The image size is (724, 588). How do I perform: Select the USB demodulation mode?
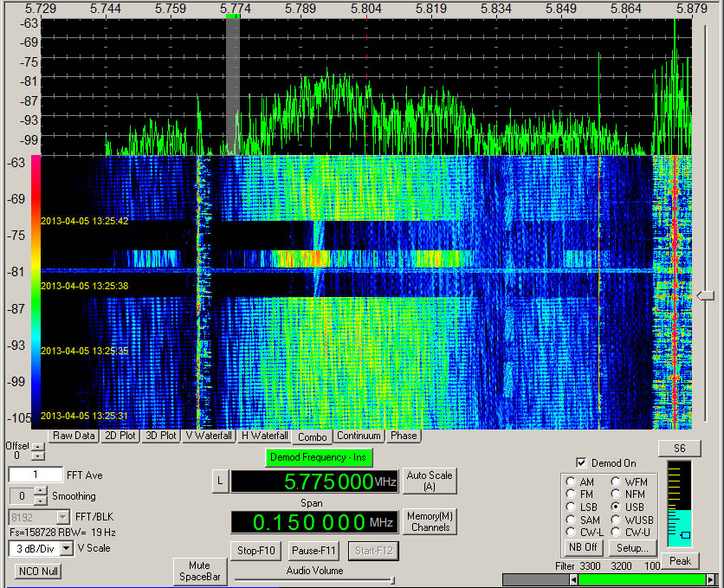pyautogui.click(x=616, y=507)
